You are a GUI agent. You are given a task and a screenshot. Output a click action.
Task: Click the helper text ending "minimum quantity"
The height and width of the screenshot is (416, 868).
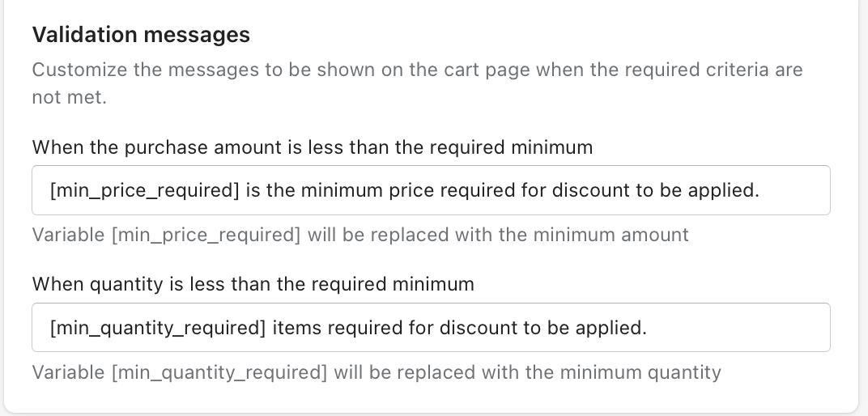click(x=376, y=372)
